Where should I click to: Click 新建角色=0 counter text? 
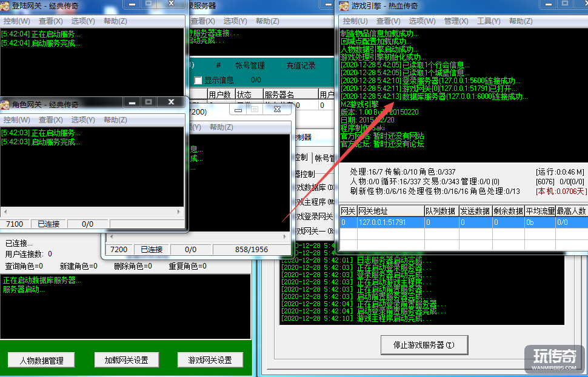[x=78, y=266]
